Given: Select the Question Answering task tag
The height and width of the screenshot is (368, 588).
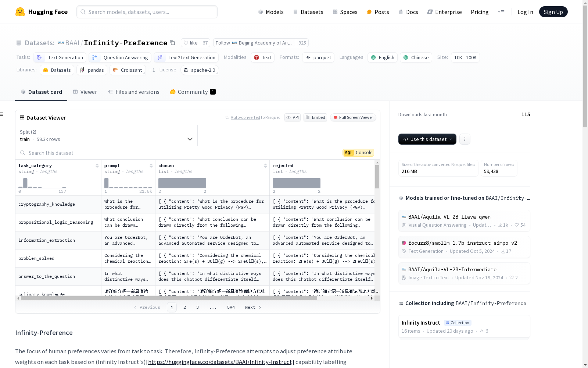Looking at the screenshot, I should (120, 57).
